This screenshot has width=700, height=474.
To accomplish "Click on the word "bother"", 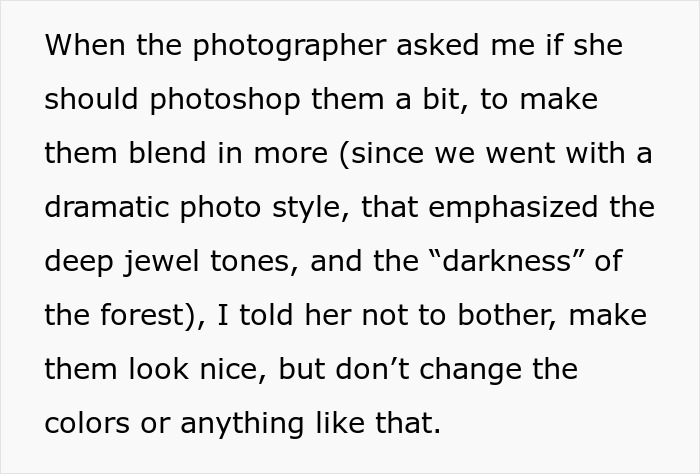I will [x=490, y=316].
